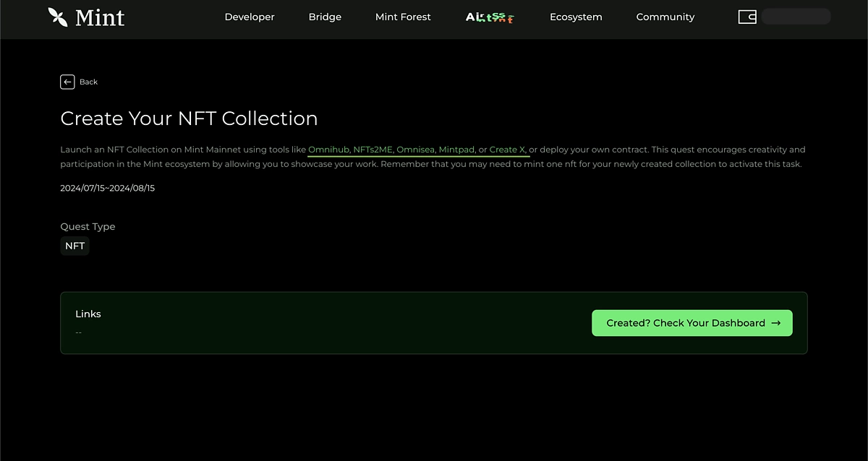
Task: Open the Ecosystem menu
Action: click(x=576, y=17)
